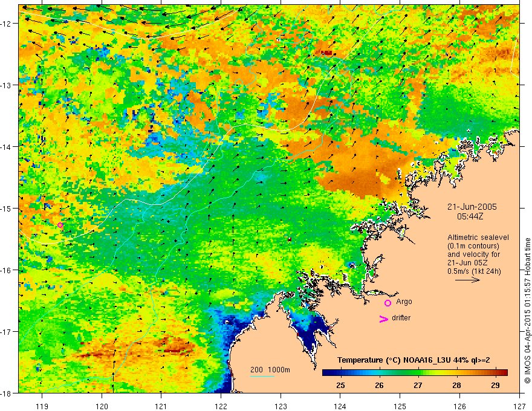Click the 127 longitude axis label

[519, 406]
